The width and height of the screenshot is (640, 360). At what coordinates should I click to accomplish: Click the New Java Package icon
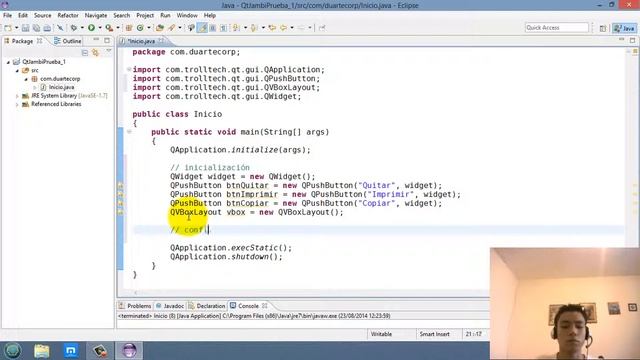click(129, 28)
